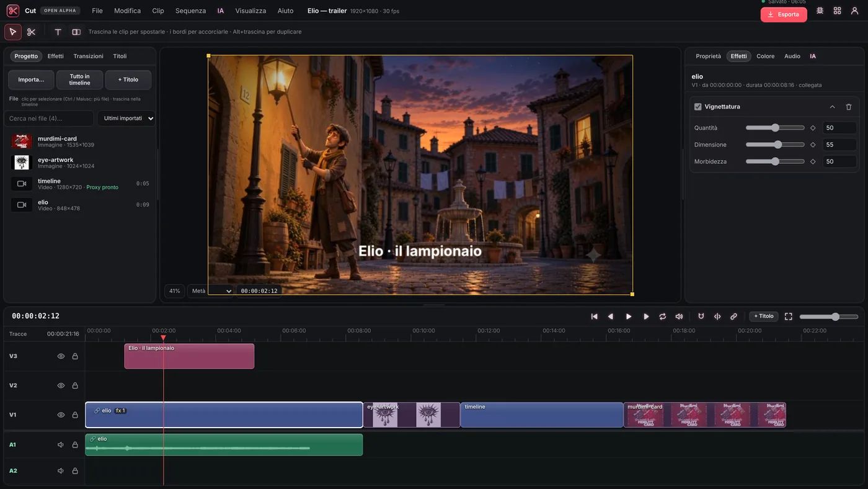Collapse the Vignettatura effect section
This screenshot has width=868, height=489.
pos(832,107)
